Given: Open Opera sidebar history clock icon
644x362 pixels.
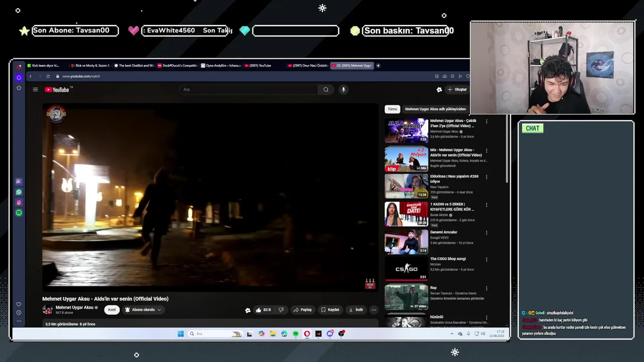Looking at the screenshot, I should click(19, 313).
